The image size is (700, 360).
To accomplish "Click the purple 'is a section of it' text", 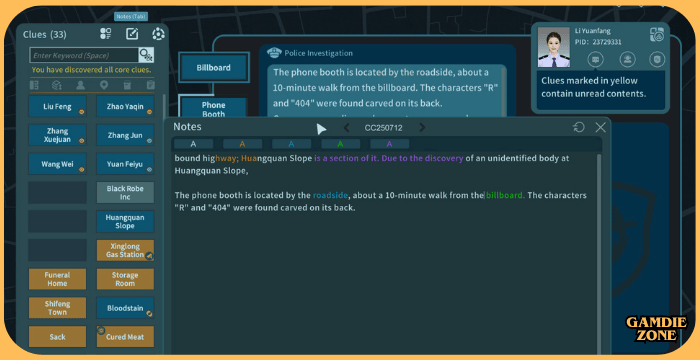I will pos(346,158).
